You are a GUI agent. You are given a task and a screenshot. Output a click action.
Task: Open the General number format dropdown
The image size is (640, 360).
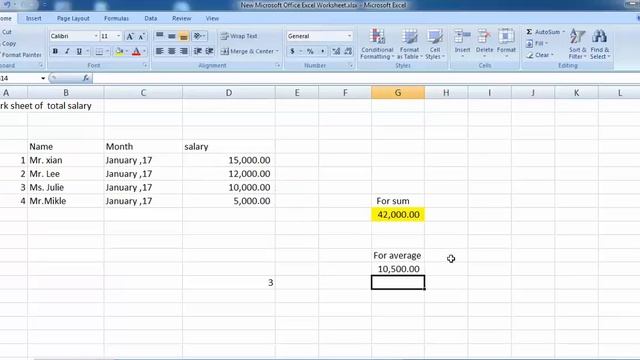tap(349, 36)
